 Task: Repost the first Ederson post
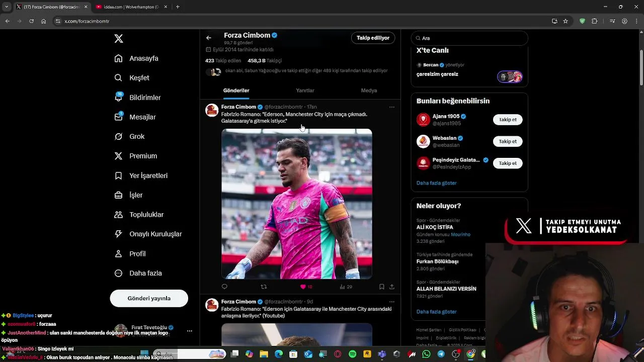coord(264,287)
